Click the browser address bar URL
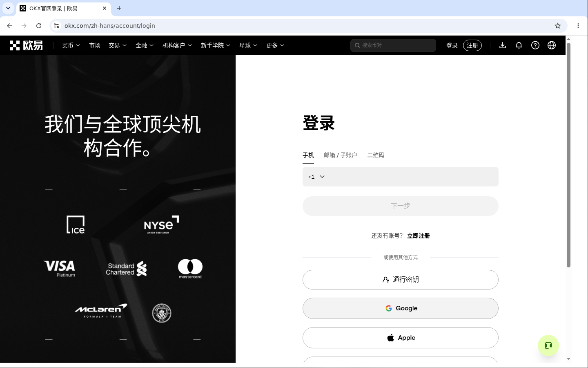Viewport: 588px width, 368px height. pos(110,26)
